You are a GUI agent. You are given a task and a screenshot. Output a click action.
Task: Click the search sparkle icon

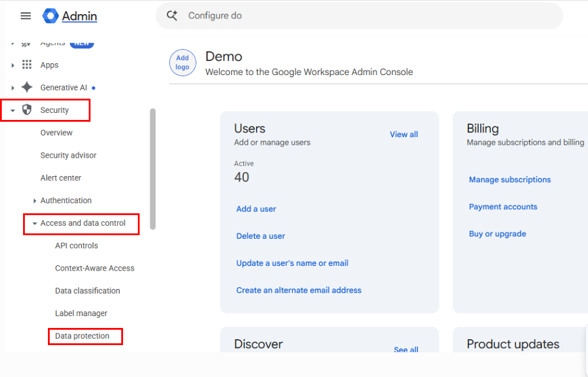pyautogui.click(x=172, y=15)
